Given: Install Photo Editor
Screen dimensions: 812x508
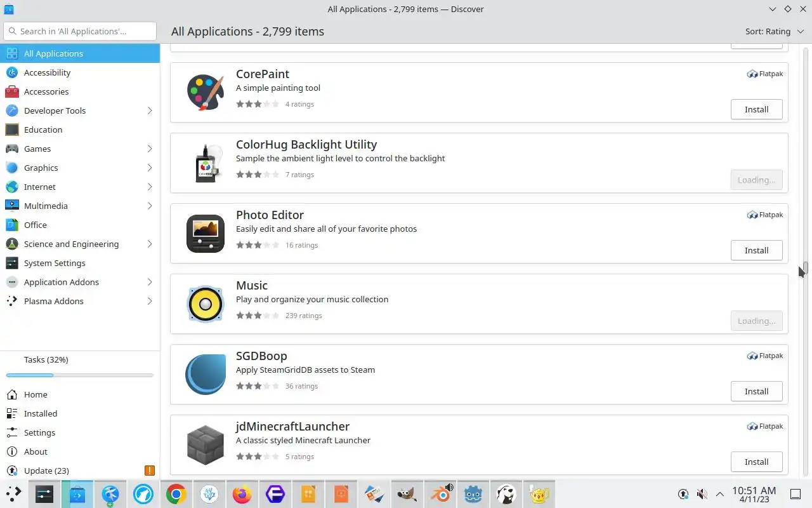Looking at the screenshot, I should click(756, 250).
